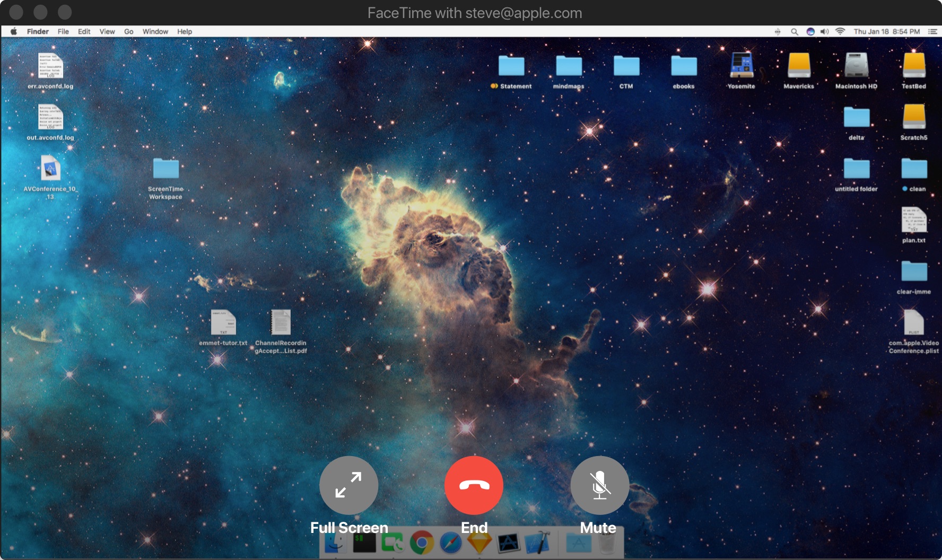Open Notification Center from the menu bar
Image resolution: width=942 pixels, height=560 pixels.
(x=932, y=31)
